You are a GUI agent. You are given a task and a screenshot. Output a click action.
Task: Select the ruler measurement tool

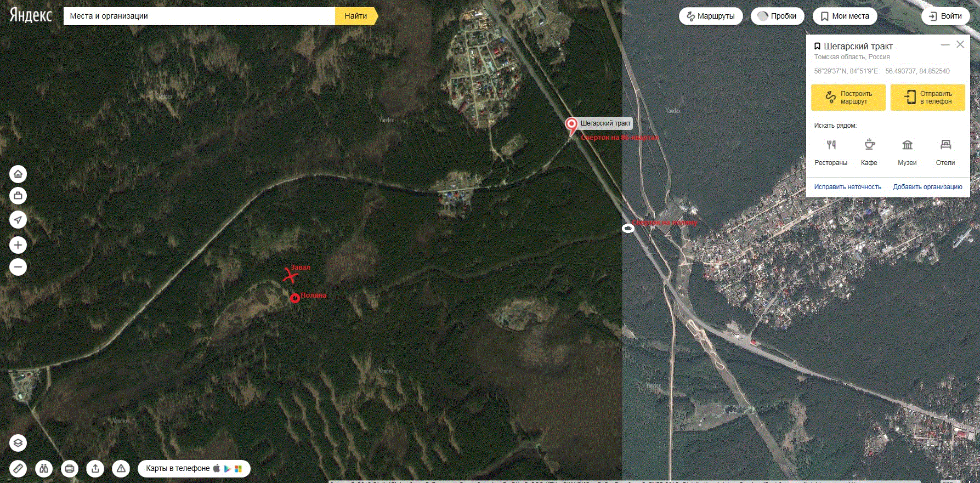pyautogui.click(x=18, y=469)
